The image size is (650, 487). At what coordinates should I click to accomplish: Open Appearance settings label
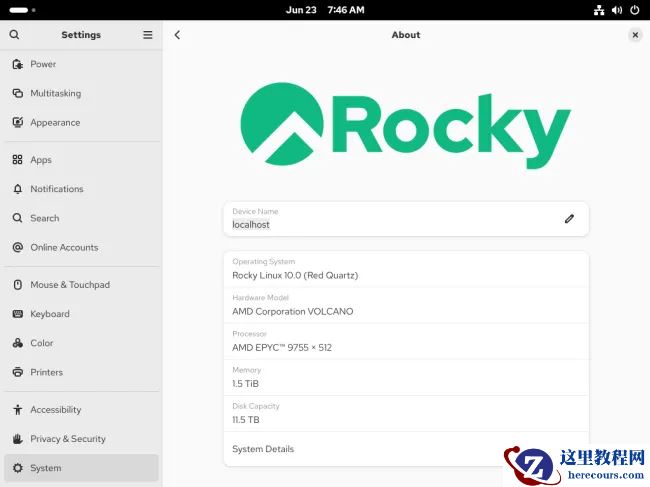55,123
